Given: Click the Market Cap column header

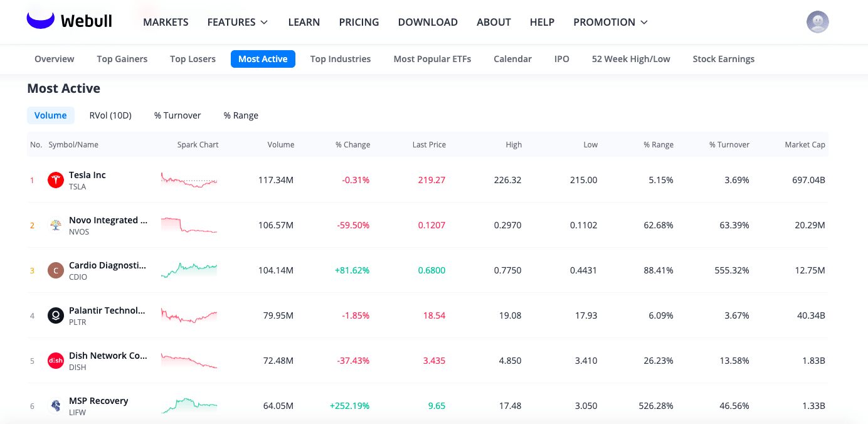Looking at the screenshot, I should pos(805,145).
